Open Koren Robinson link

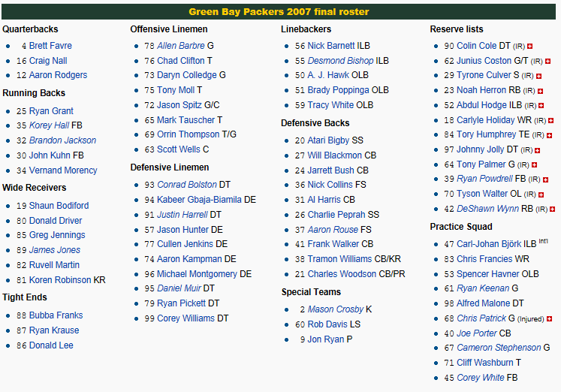(x=60, y=280)
